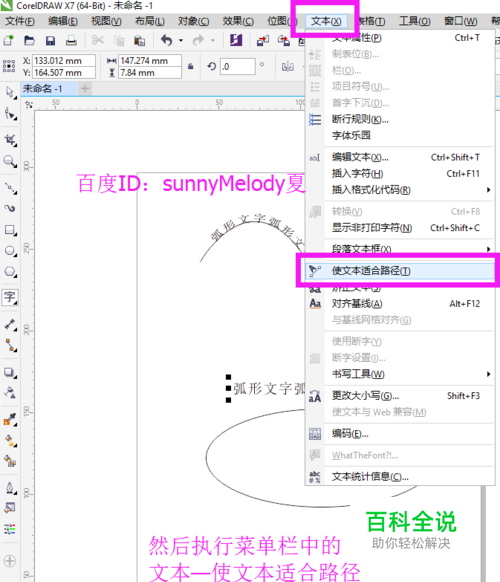Choose 编码(E) menu item
The height and width of the screenshot is (582, 500).
point(400,434)
